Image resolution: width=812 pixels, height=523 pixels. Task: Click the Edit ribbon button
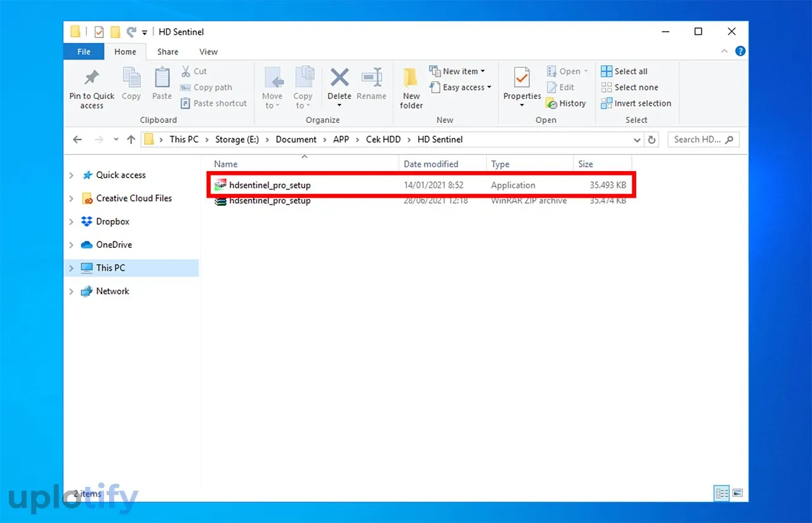pyautogui.click(x=560, y=87)
